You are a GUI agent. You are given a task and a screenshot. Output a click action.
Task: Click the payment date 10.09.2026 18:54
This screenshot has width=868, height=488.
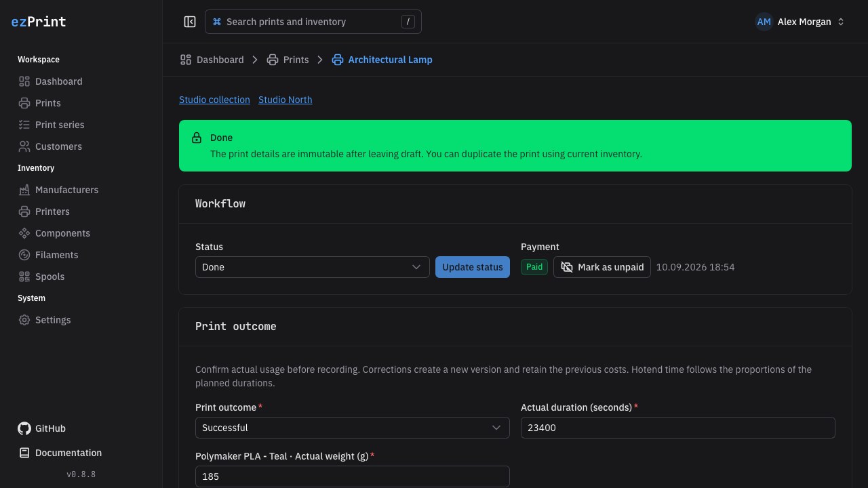pos(696,267)
